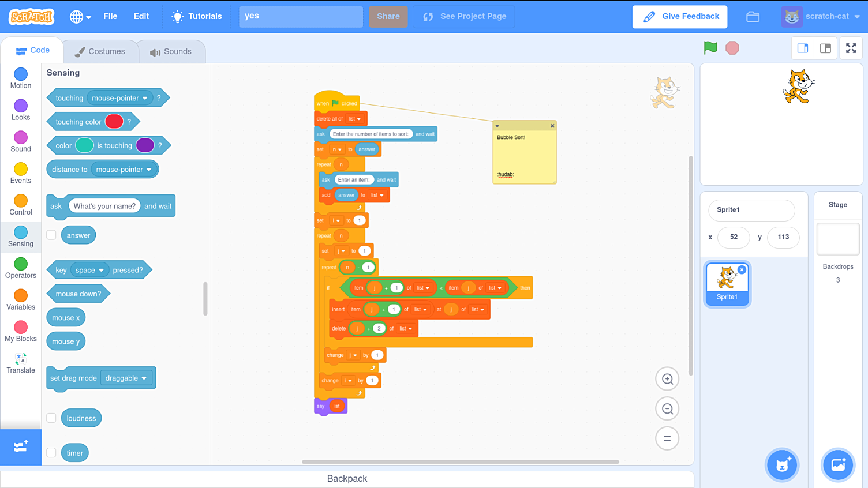868x488 pixels.
Task: Click the See Project Page button
Action: (x=464, y=17)
